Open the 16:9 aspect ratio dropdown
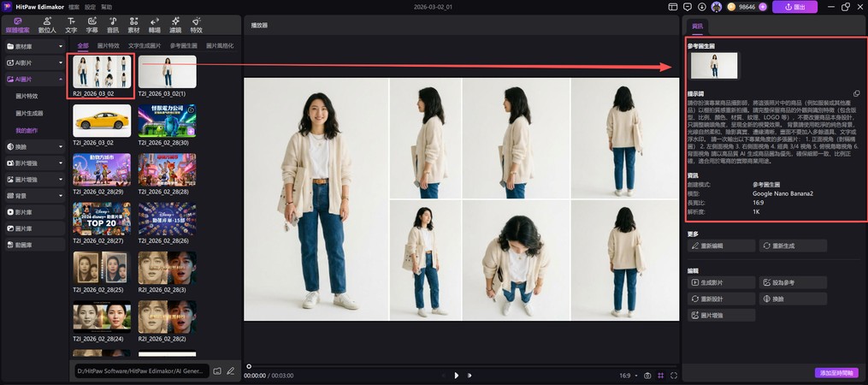The width and height of the screenshot is (868, 385). 629,376
